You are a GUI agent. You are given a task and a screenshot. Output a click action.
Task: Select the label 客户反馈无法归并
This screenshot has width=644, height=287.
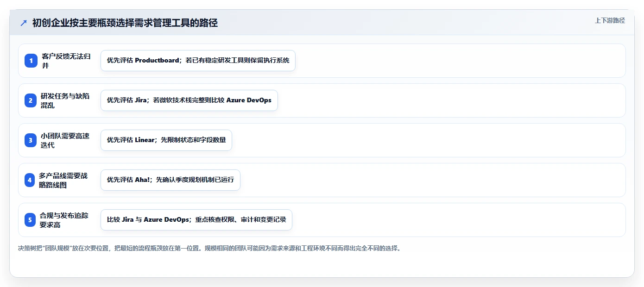66,61
